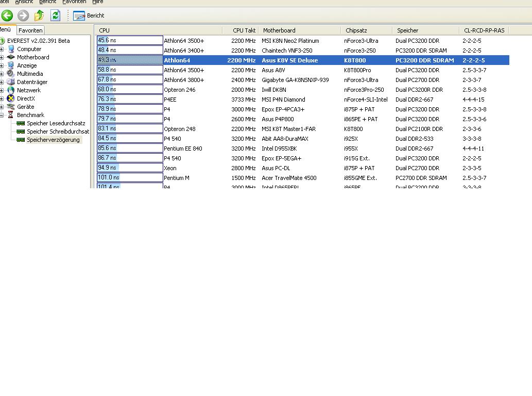
Task: Expand the Netzwerk tree node
Action: coord(2,90)
